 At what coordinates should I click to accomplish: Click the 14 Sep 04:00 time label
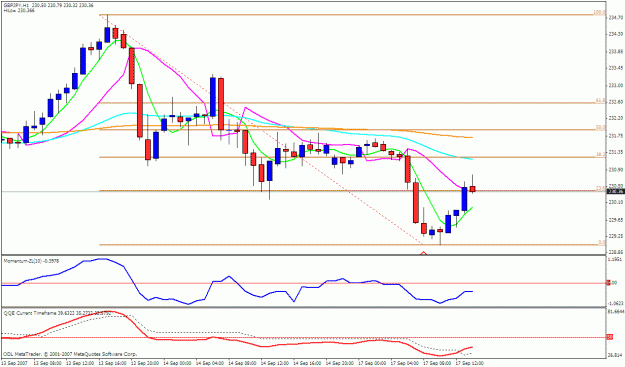pos(210,363)
